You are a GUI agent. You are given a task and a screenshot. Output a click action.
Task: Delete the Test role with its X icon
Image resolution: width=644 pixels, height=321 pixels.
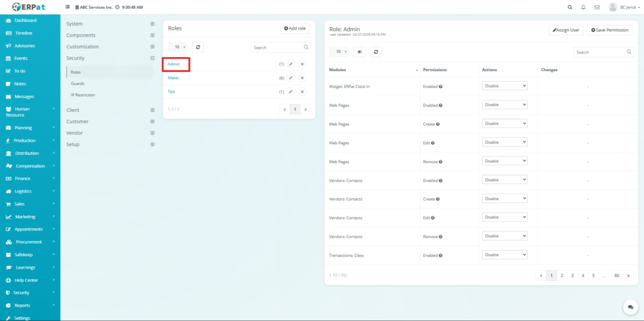[x=302, y=92]
